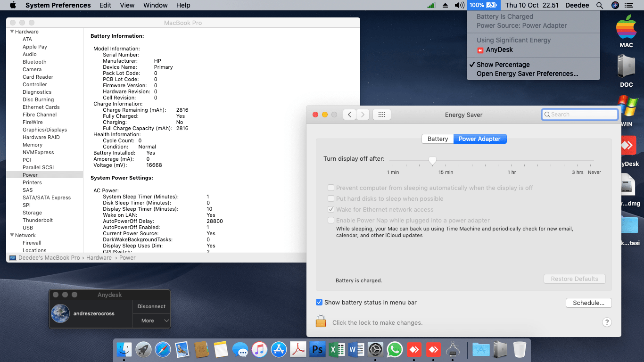This screenshot has width=644, height=362.
Task: Show all preferences with the grid button
Action: (382, 115)
